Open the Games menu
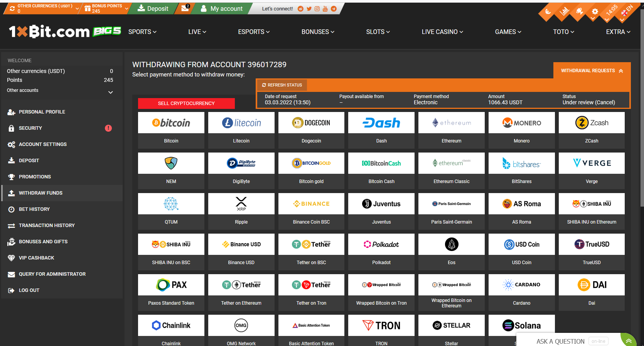Image resolution: width=644 pixels, height=346 pixels. coord(508,32)
